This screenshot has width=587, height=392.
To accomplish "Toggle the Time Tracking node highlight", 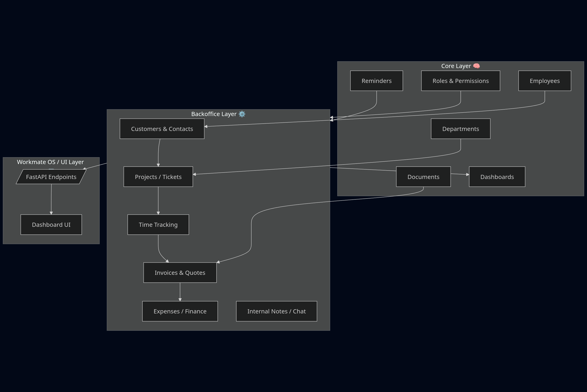I will coord(158,224).
